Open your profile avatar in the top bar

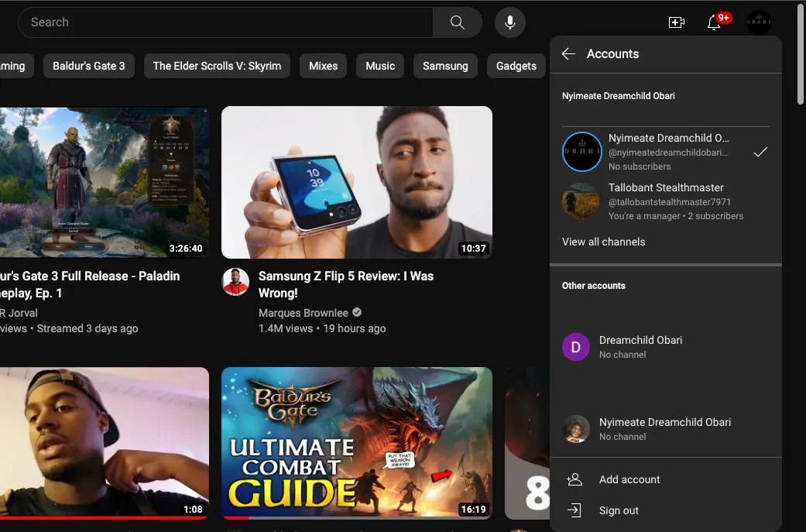click(758, 22)
